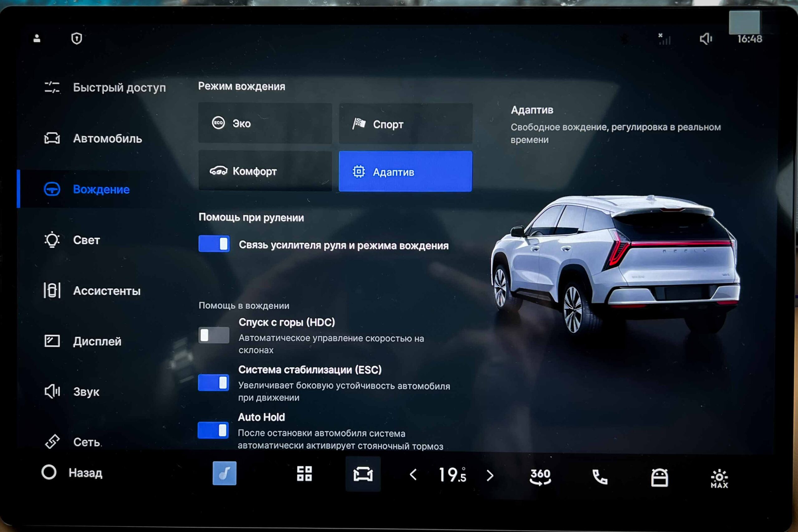Tap the MAX defrost climate icon
Viewport: 798px width, 532px height.
[719, 478]
